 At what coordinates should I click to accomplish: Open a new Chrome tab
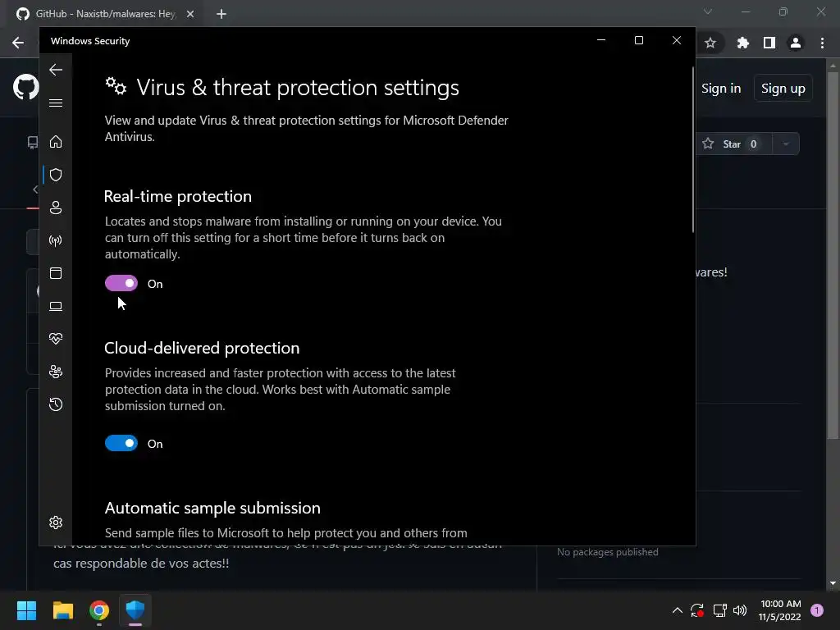click(221, 14)
